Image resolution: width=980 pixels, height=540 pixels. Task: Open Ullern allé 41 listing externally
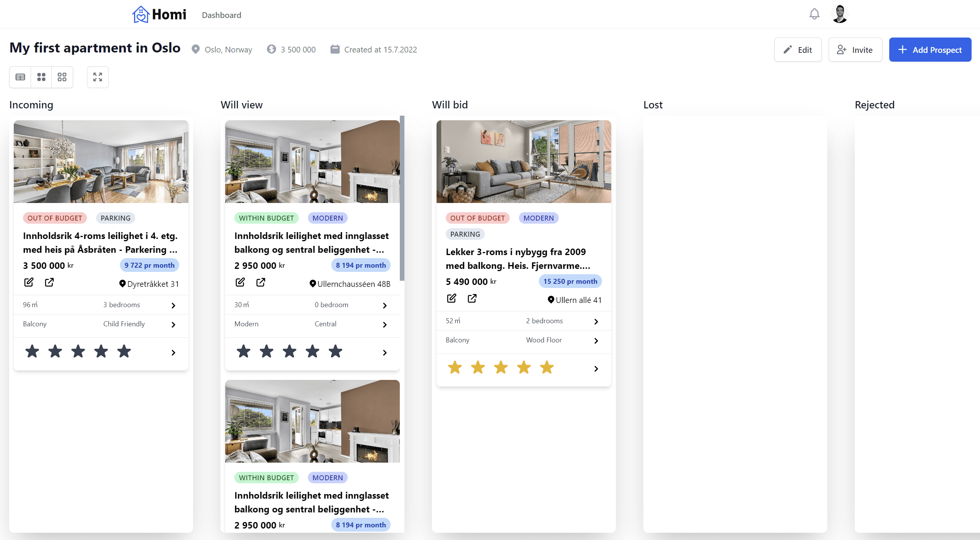point(472,299)
